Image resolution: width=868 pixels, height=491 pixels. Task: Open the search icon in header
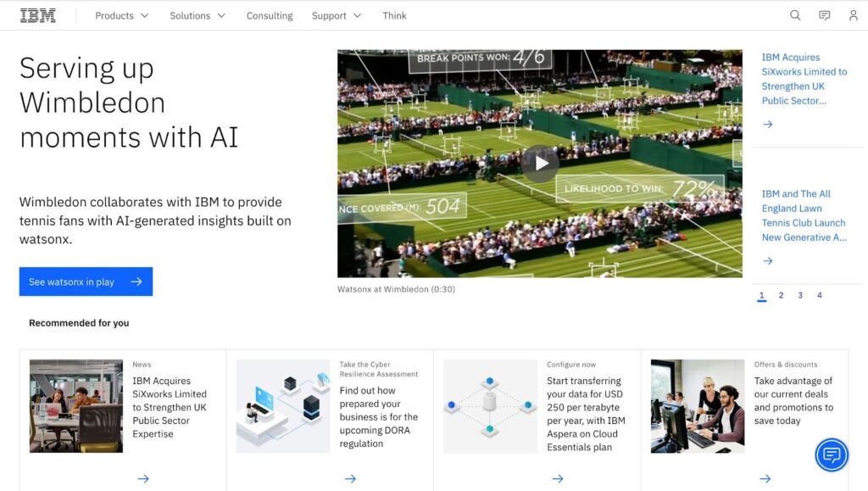click(x=795, y=15)
